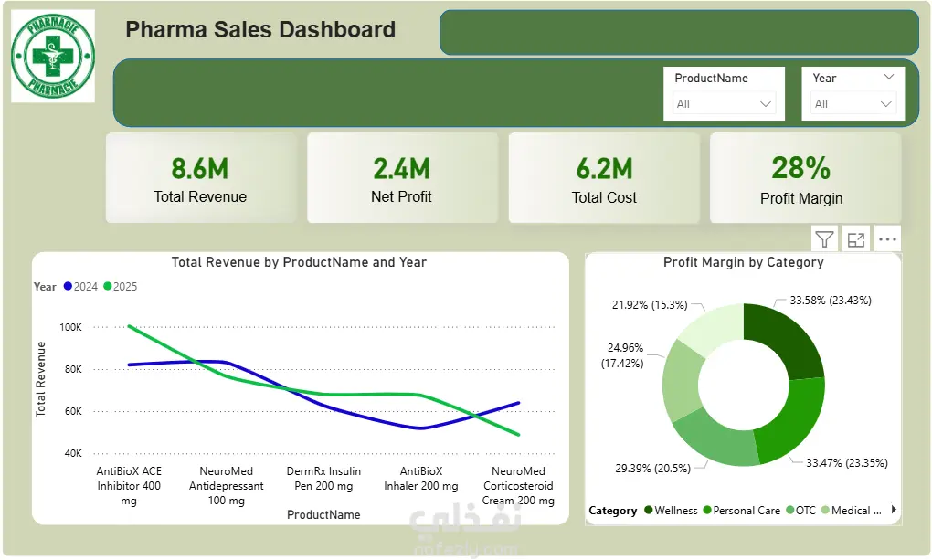This screenshot has width=932, height=560.
Task: Click the filter funnel icon on the visual
Action: pos(824,239)
